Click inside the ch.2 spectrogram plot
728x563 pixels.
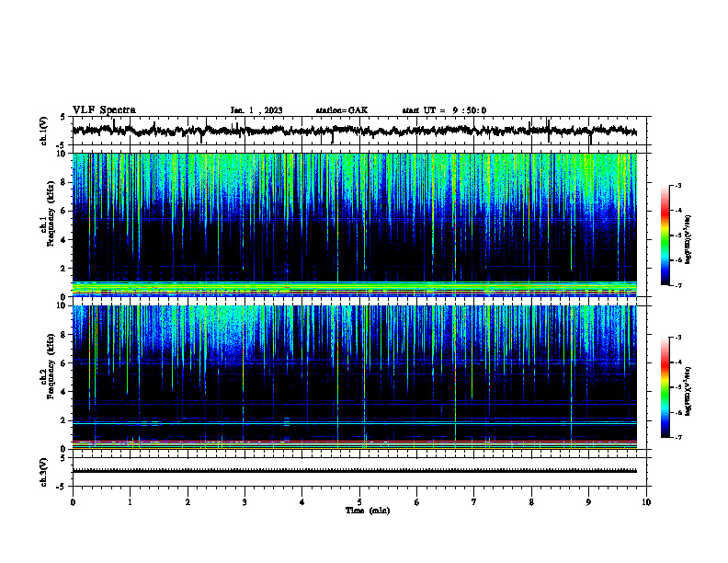click(x=354, y=377)
